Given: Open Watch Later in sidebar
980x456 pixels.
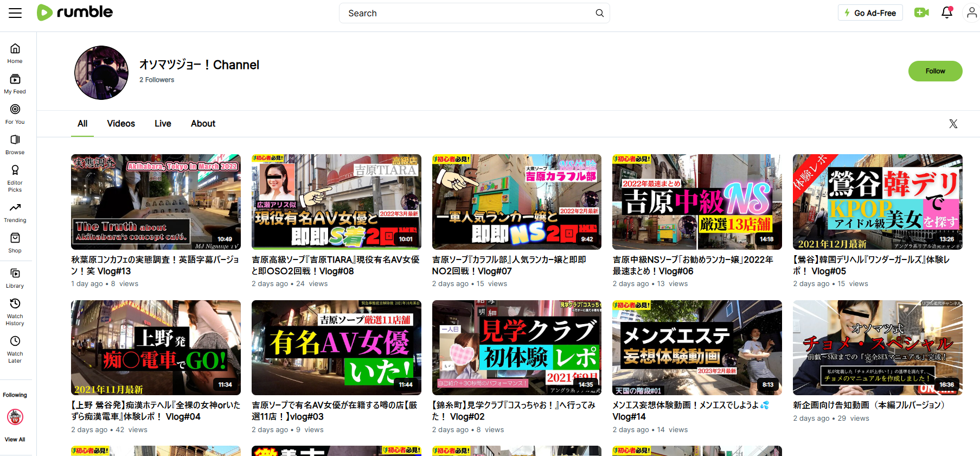Looking at the screenshot, I should pyautogui.click(x=15, y=349).
